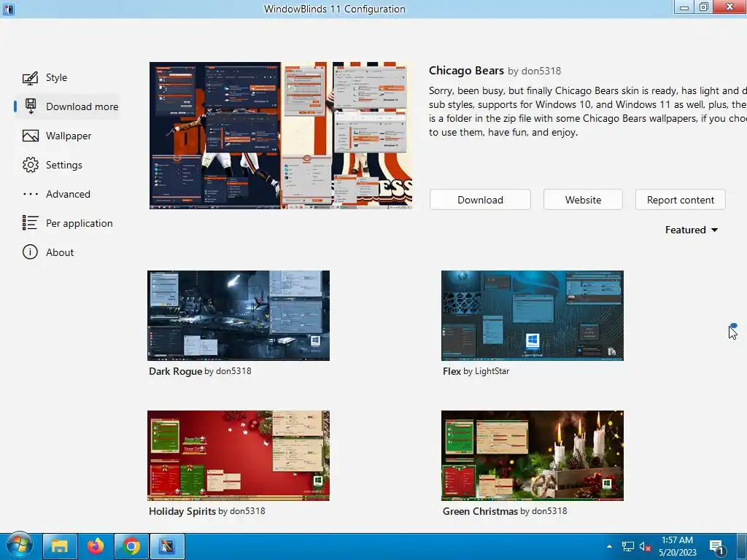Screen dimensions: 747x560
Task: Click the 'Dark Rogue by don5318' caption
Action: [200, 371]
